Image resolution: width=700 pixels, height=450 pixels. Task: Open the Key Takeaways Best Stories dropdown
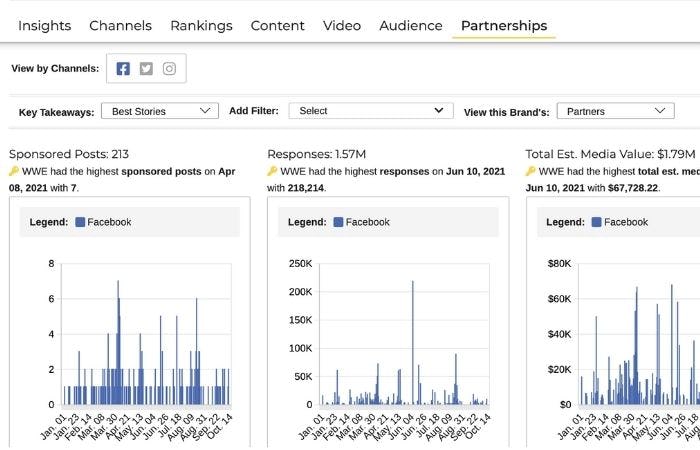coord(160,111)
